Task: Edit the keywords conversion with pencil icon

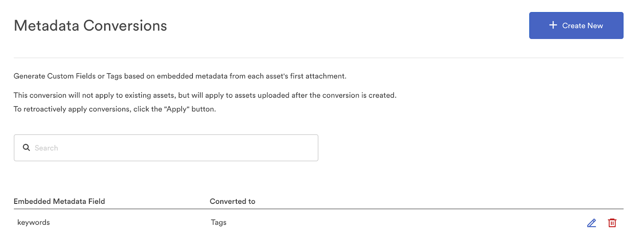Action: (x=591, y=223)
